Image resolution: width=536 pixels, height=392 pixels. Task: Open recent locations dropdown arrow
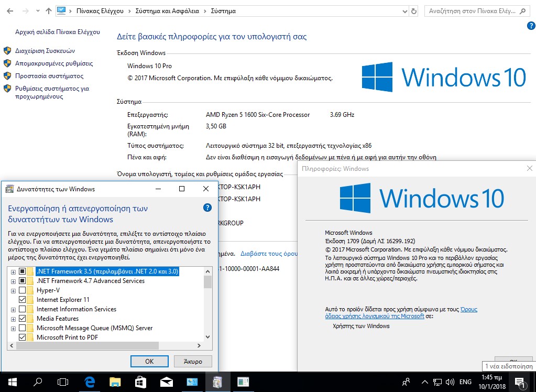tap(38, 11)
